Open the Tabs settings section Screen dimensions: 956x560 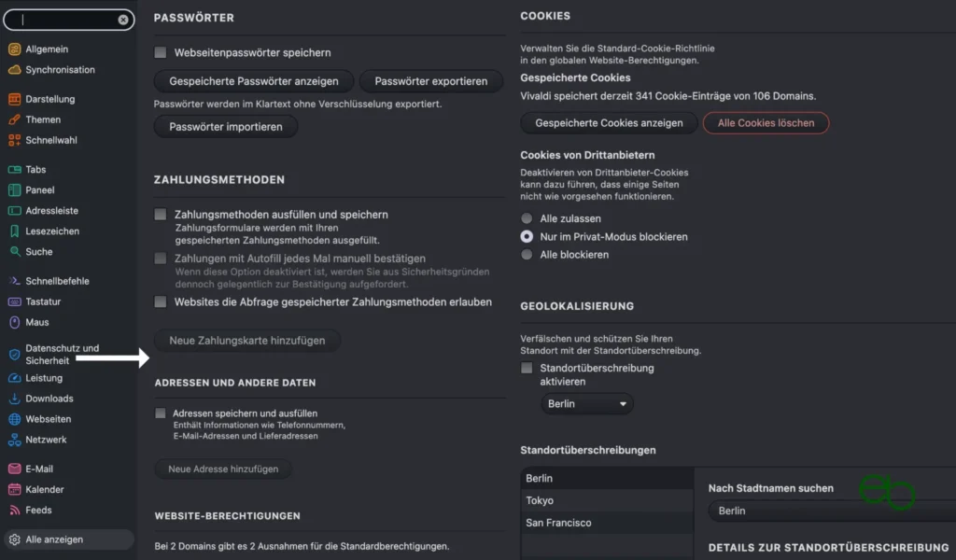(x=35, y=170)
